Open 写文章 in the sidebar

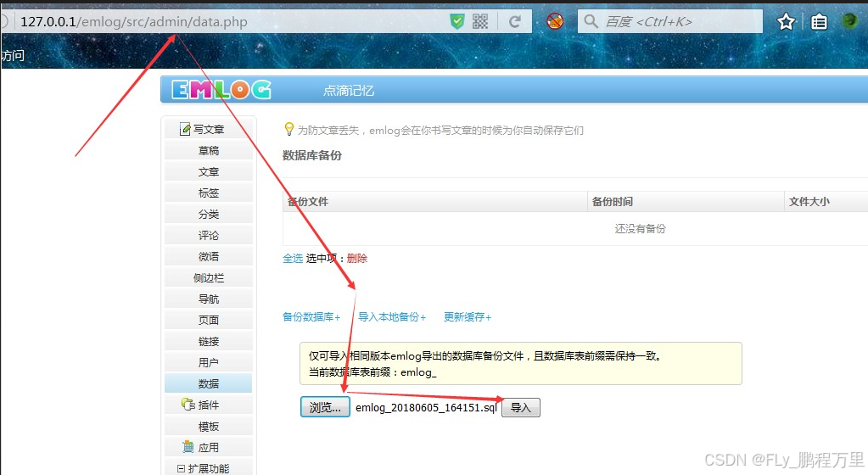pos(208,129)
